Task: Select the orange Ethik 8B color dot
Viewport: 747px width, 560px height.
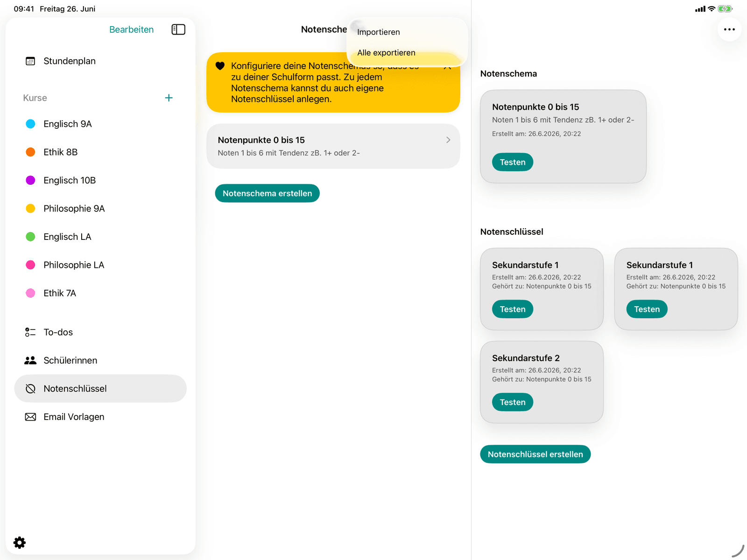Action: (30, 152)
